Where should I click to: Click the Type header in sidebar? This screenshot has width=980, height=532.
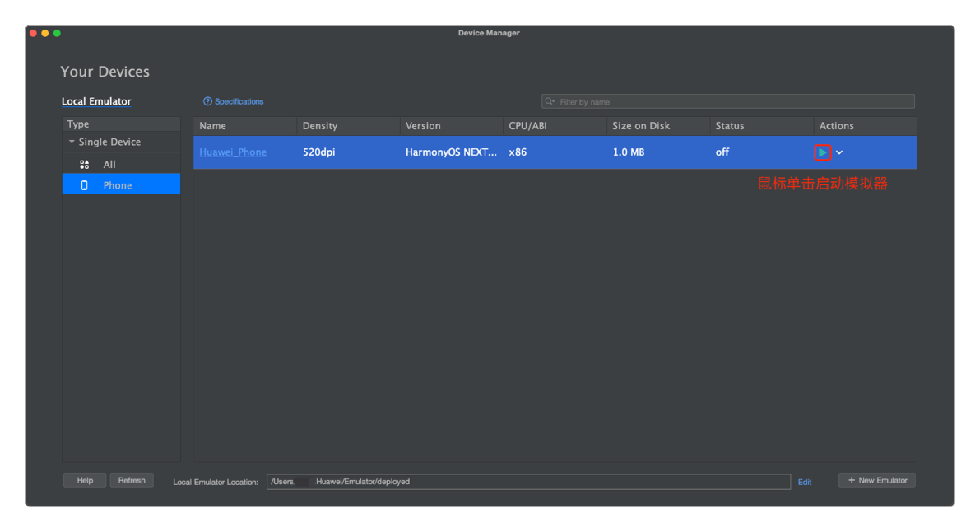click(121, 124)
